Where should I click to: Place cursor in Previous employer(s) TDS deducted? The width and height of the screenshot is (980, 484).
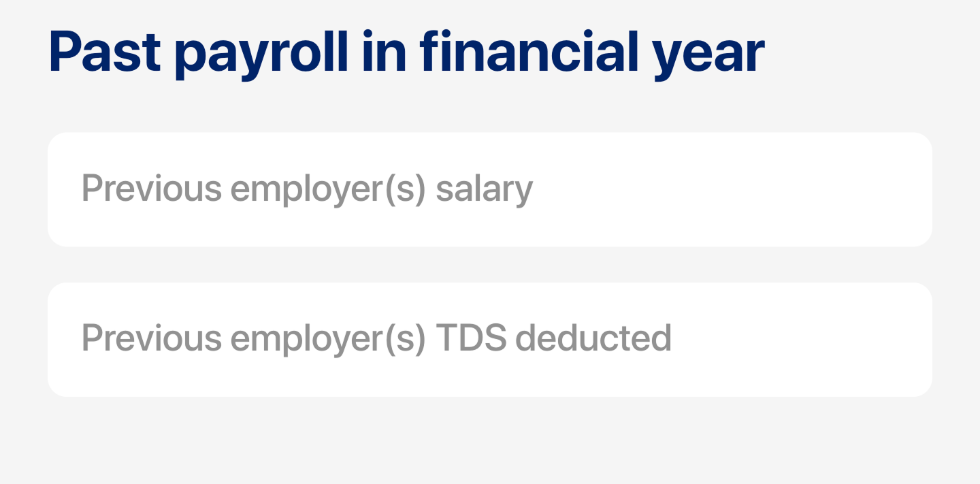[x=489, y=339]
